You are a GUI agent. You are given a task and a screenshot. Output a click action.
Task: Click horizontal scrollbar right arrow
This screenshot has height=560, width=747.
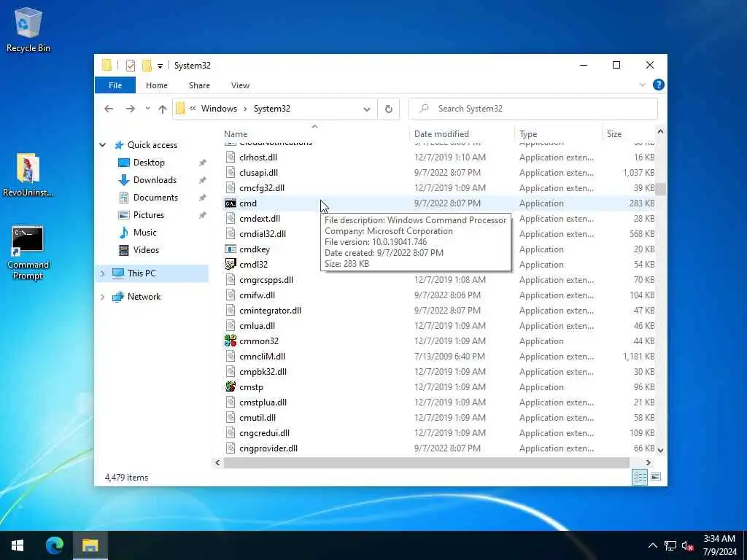click(x=649, y=462)
